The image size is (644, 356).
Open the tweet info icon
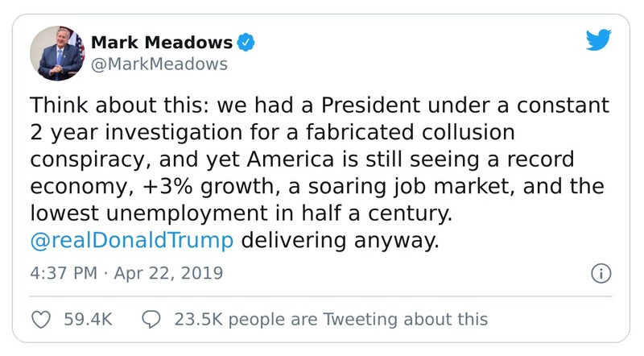pyautogui.click(x=600, y=273)
